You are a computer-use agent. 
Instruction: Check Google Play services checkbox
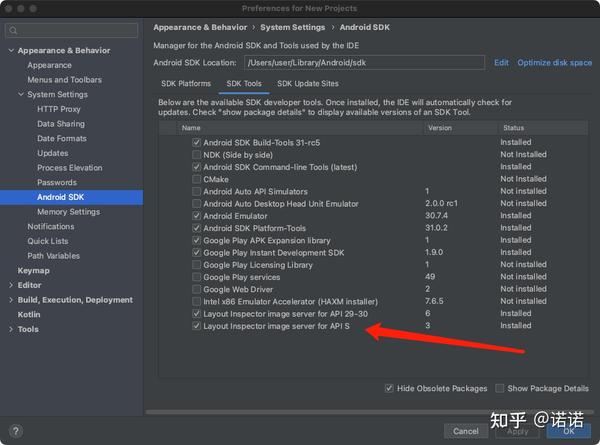(x=196, y=277)
